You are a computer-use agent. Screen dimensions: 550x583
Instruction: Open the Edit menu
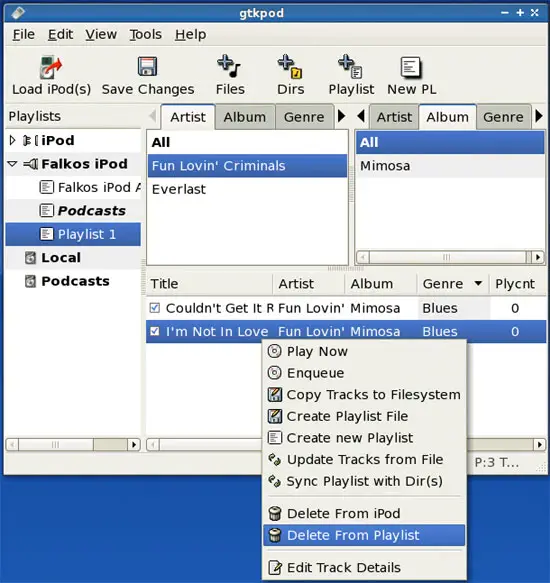coord(60,35)
